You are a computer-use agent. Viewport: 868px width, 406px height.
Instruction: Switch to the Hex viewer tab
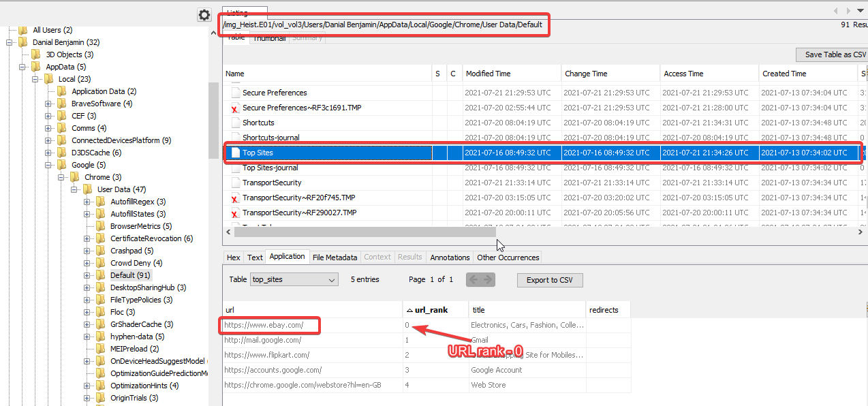pos(233,257)
